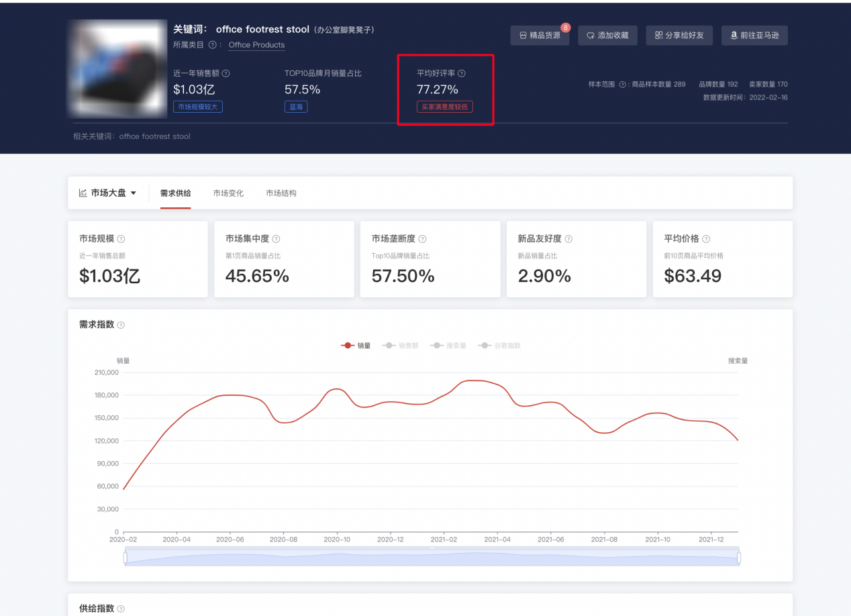The height and width of the screenshot is (616, 851).
Task: Click the 数据更新时间 2022-02-16 text
Action: pos(746,97)
